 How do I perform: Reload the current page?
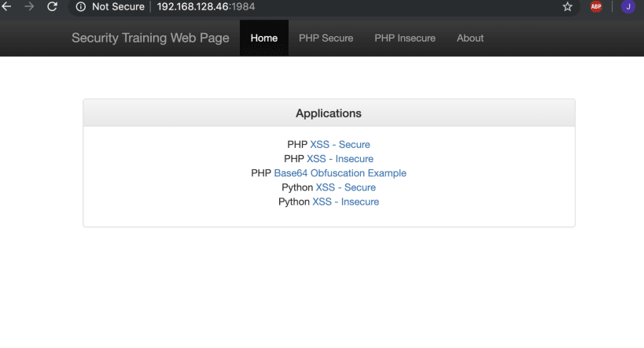tap(53, 6)
